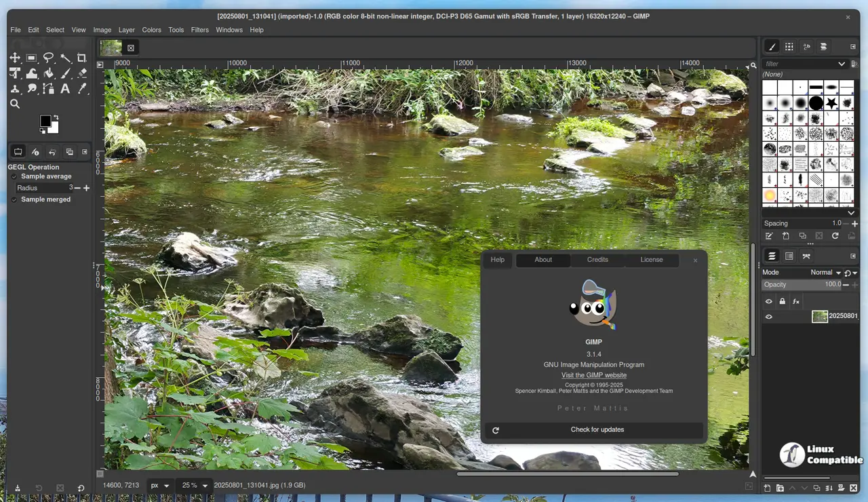Select the Color Picker eyedropper tool
This screenshot has height=502, width=868.
pos(82,89)
